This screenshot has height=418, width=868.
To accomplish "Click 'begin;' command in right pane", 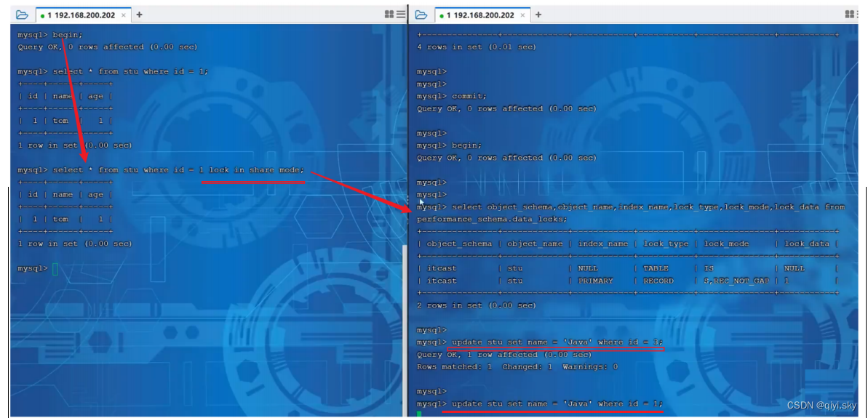I will click(466, 145).
